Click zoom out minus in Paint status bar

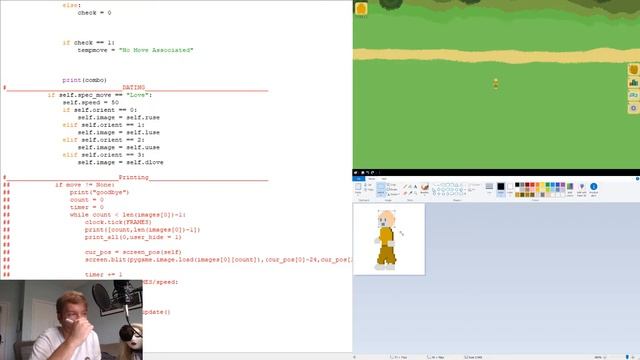(605, 357)
